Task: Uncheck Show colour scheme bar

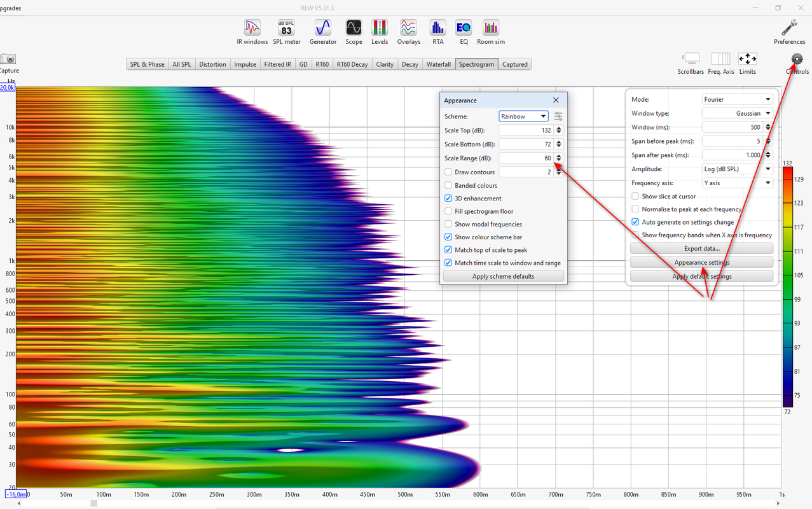Action: tap(448, 237)
